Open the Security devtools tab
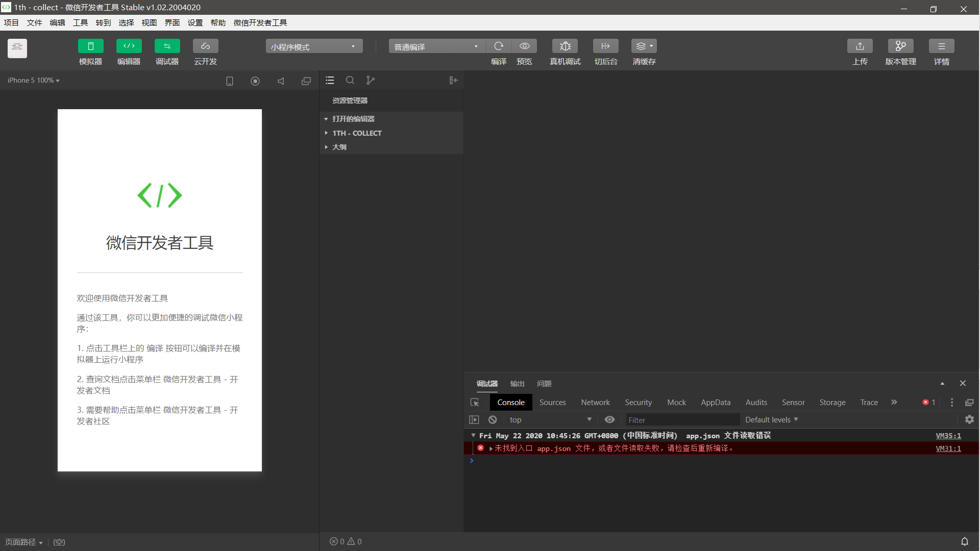This screenshot has height=551, width=980. [x=639, y=403]
